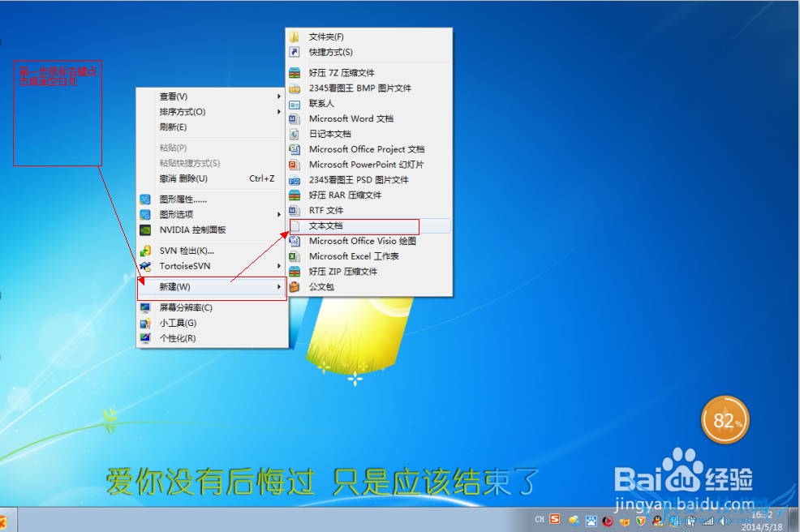Click the Visio icon beside Microsoft Office Visio 绘图

295,241
